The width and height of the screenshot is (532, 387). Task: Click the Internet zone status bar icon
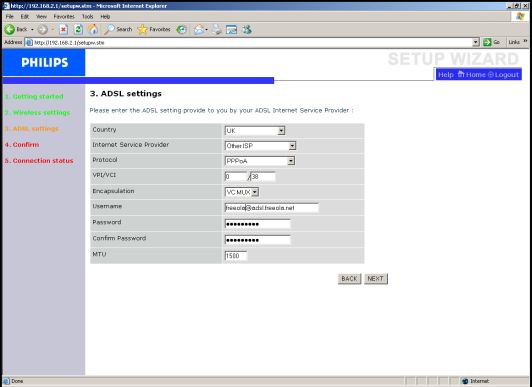(x=466, y=381)
